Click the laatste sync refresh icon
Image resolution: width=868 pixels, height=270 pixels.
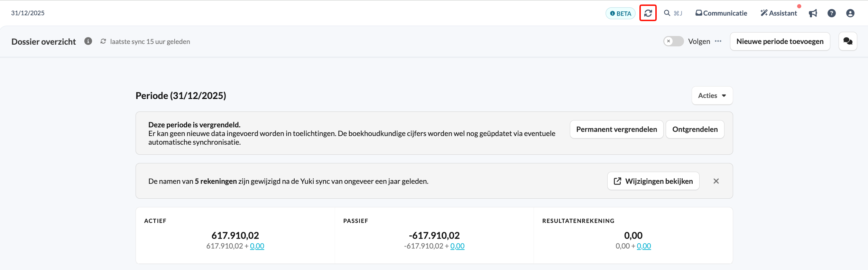[x=103, y=41]
